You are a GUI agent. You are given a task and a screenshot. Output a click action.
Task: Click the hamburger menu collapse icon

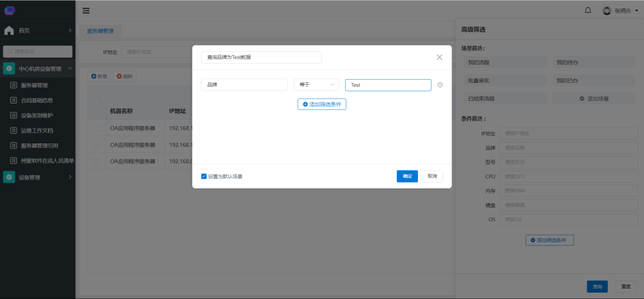tap(86, 10)
